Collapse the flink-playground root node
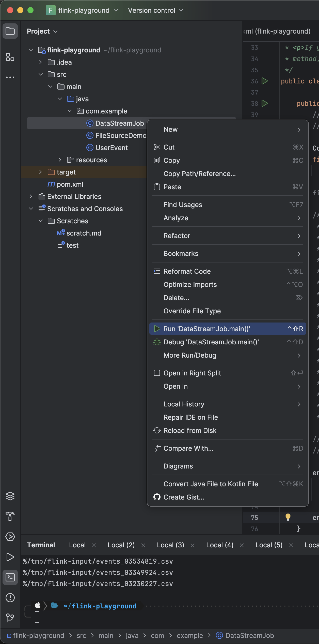The width and height of the screenshot is (319, 644). point(31,50)
